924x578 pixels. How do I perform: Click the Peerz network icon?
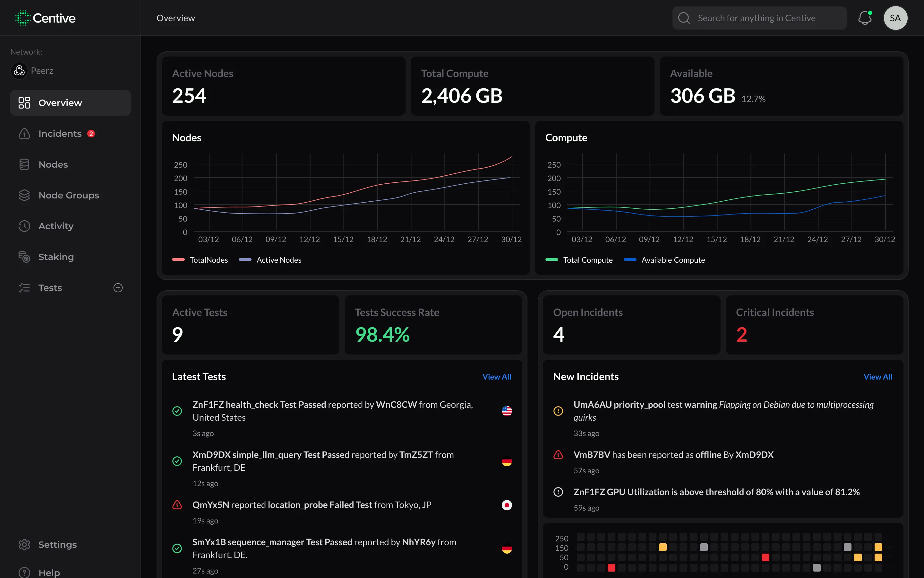coord(19,71)
